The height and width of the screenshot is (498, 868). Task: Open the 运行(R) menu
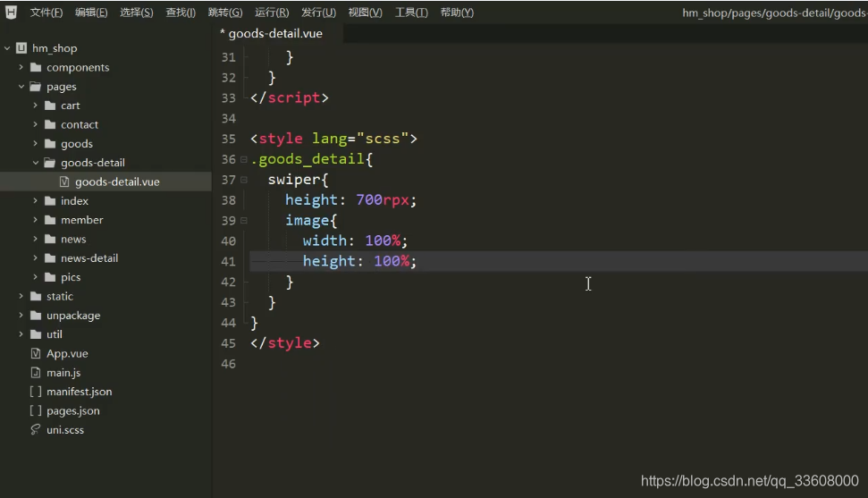click(272, 13)
